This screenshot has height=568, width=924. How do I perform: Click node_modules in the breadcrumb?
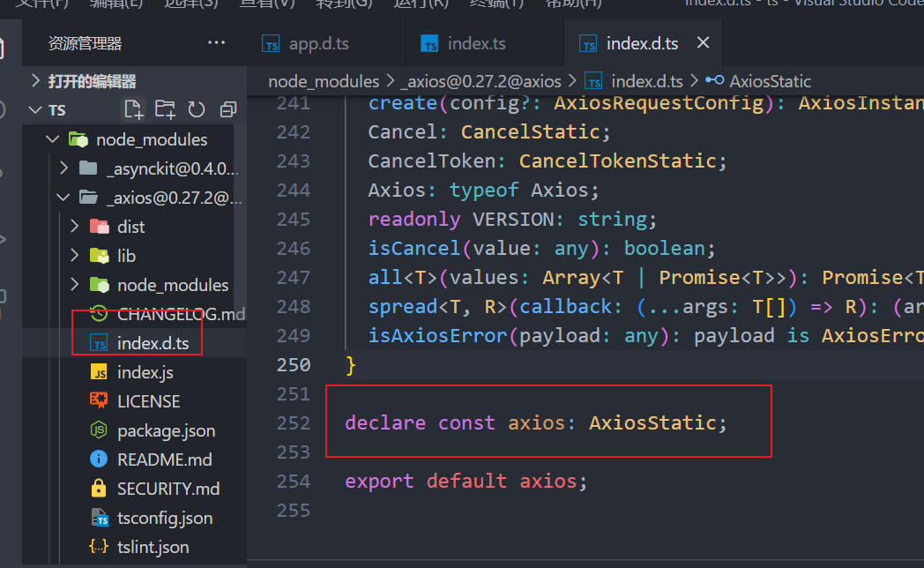click(x=324, y=81)
